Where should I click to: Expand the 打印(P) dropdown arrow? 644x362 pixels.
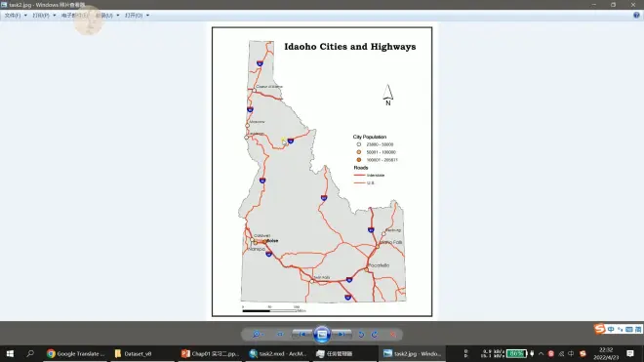click(x=55, y=16)
